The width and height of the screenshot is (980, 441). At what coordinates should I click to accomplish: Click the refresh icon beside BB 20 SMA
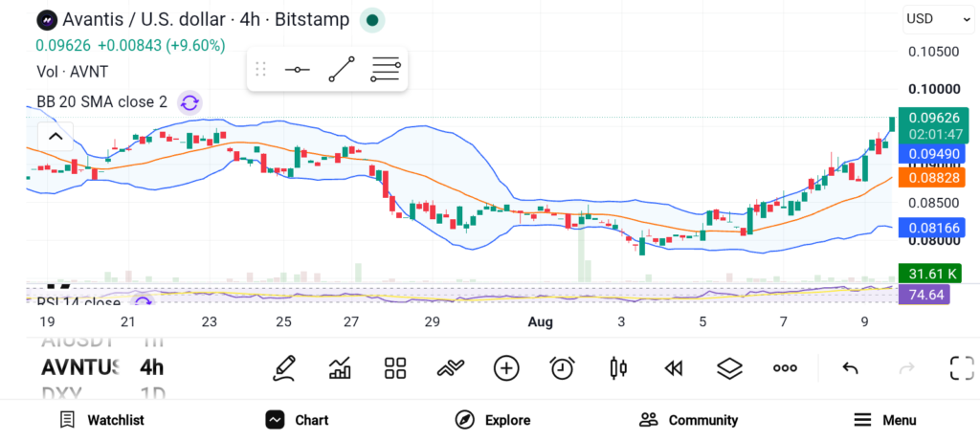(189, 102)
